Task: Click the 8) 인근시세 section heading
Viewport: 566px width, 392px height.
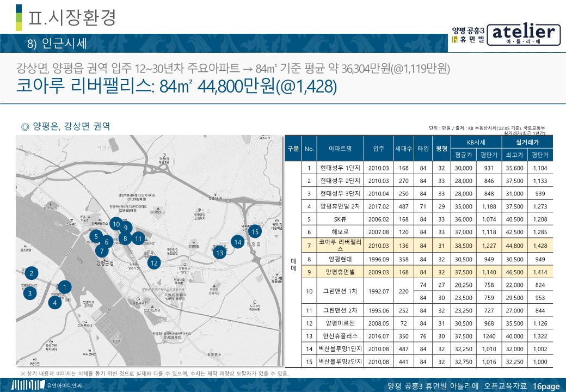Action: [57, 44]
